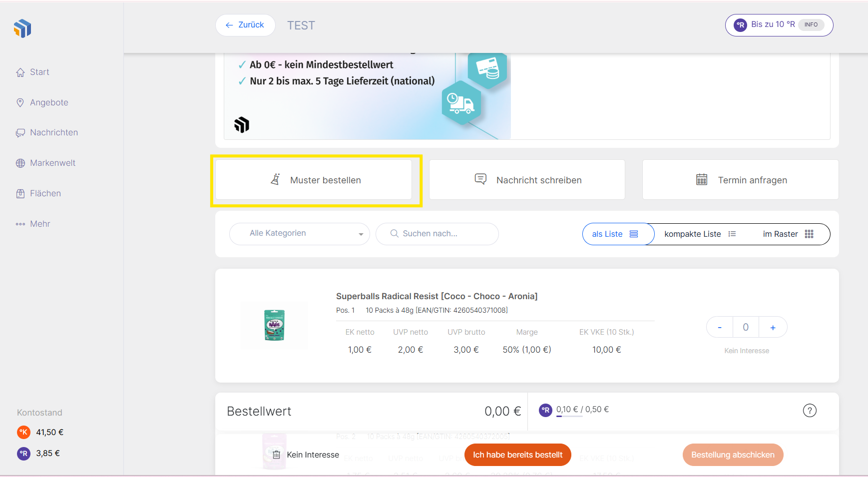Open the Alle Kategorien dropdown
This screenshot has width=868, height=477.
click(299, 234)
